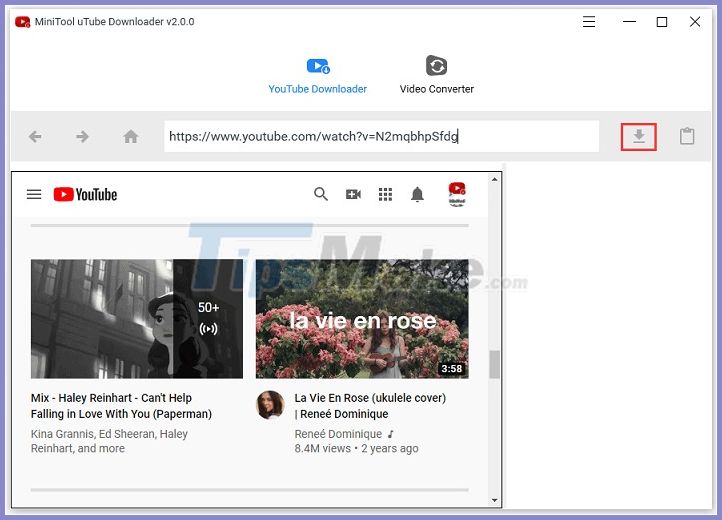Image resolution: width=722 pixels, height=520 pixels.
Task: Open the hamburger menu in title bar
Action: 588,22
